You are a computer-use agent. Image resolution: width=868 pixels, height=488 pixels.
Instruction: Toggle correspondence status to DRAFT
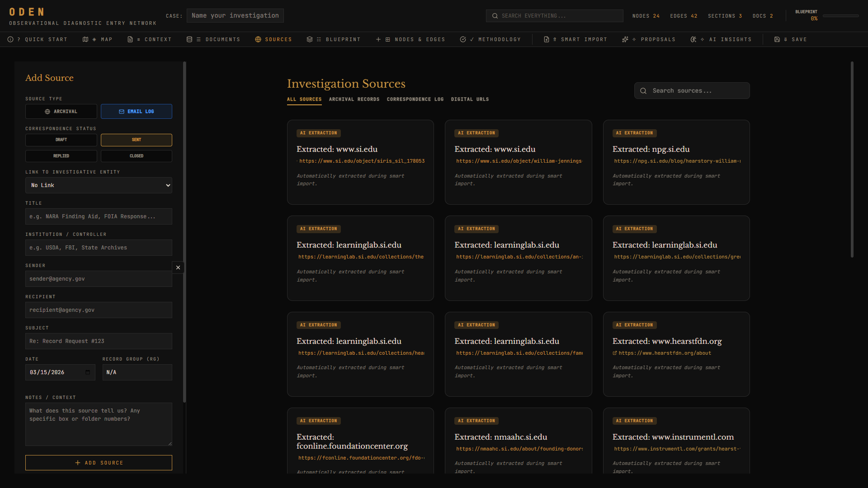61,140
